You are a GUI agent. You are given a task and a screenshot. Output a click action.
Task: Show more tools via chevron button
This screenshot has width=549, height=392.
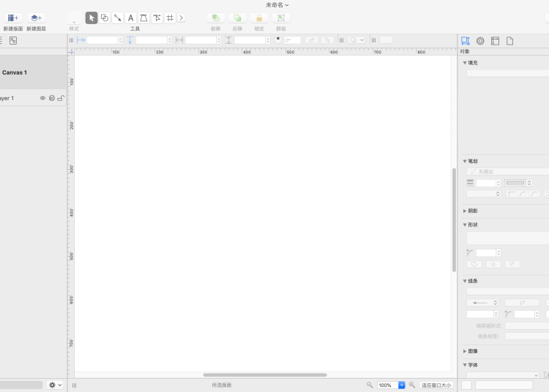point(182,18)
